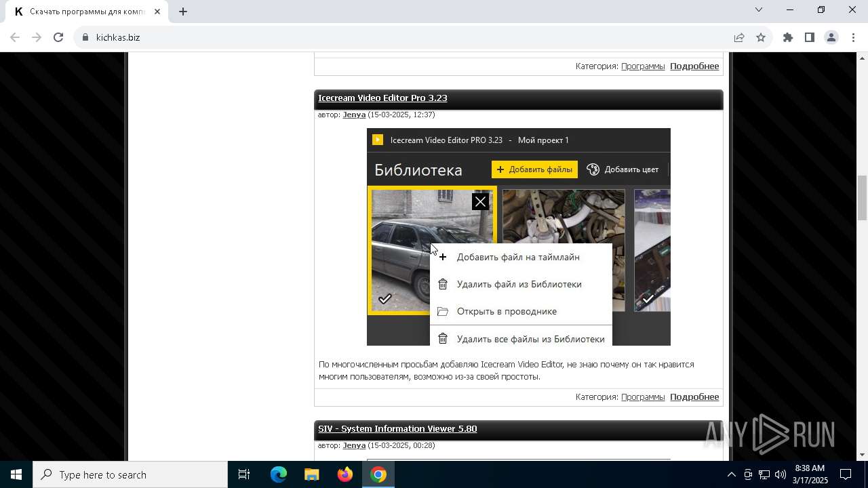Open network settings tray icon
The image size is (868, 488).
pos(764,474)
